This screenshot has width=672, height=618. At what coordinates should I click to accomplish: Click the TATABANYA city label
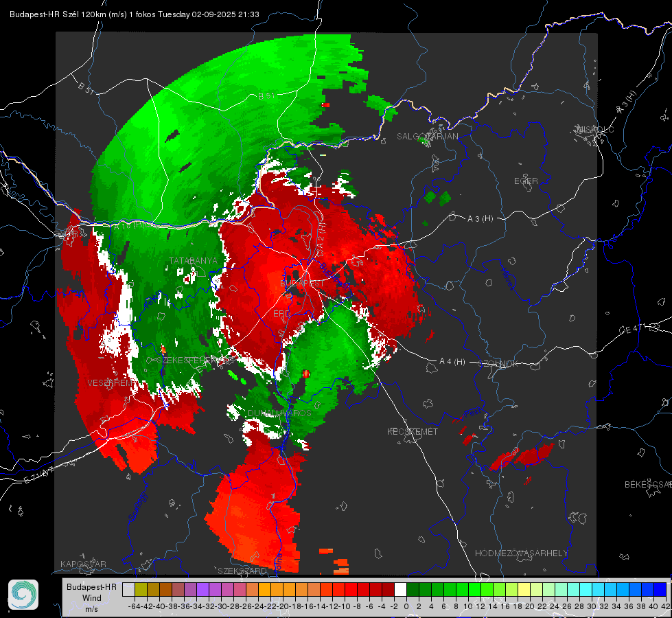click(x=194, y=261)
